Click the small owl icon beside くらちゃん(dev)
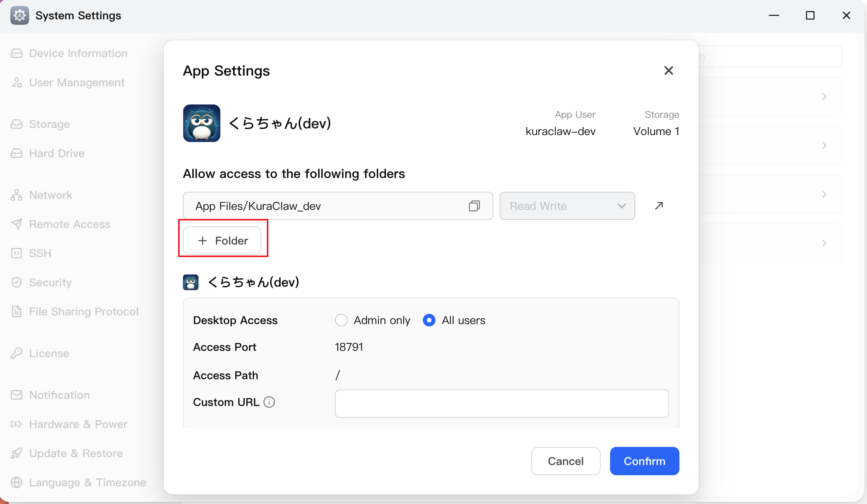 click(x=191, y=282)
